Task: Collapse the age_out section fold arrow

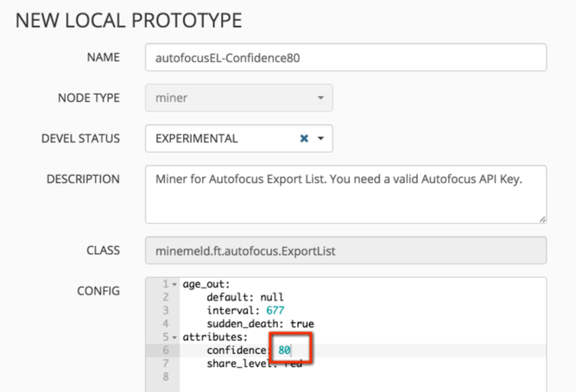Action: click(174, 284)
